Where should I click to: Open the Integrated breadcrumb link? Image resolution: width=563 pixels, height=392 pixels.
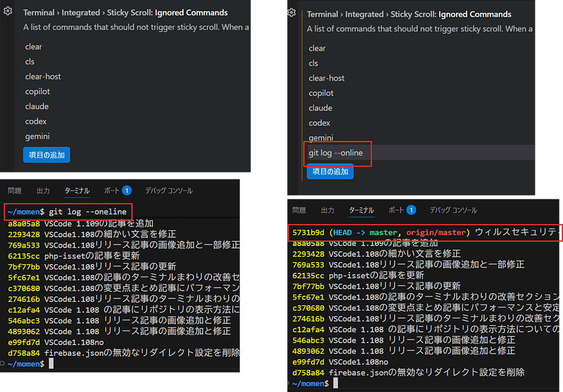click(80, 12)
